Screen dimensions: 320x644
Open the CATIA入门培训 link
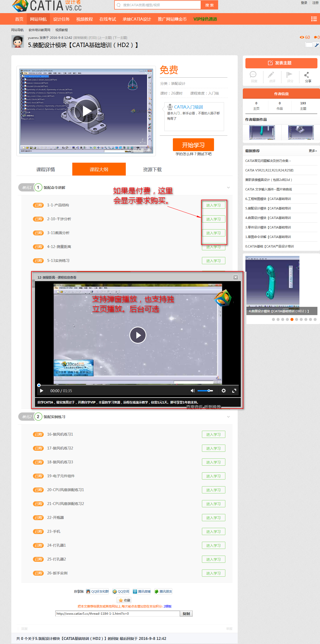click(189, 107)
